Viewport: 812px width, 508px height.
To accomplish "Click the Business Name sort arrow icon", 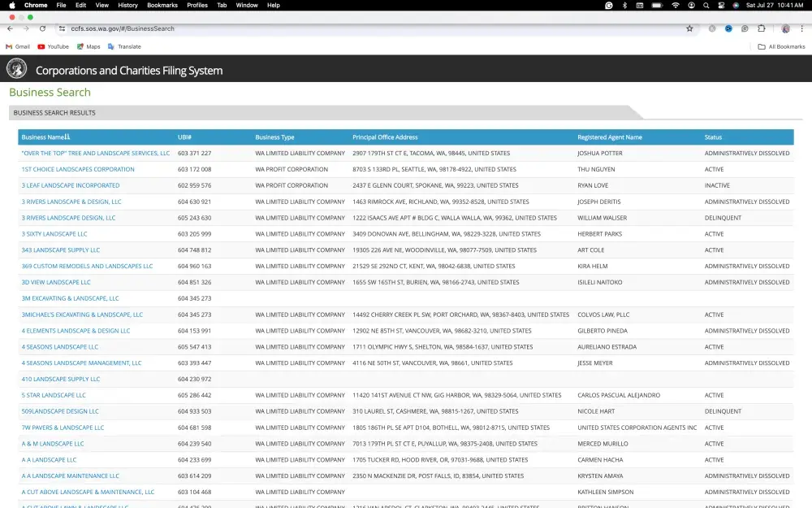I will click(x=67, y=137).
